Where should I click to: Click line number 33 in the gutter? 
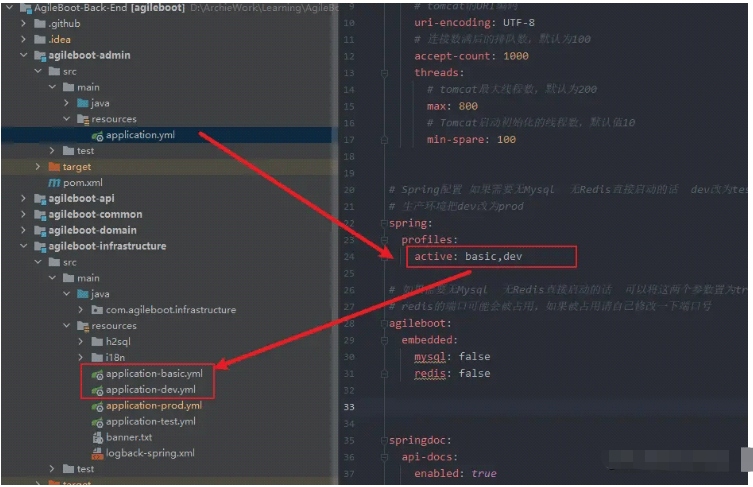(x=349, y=407)
